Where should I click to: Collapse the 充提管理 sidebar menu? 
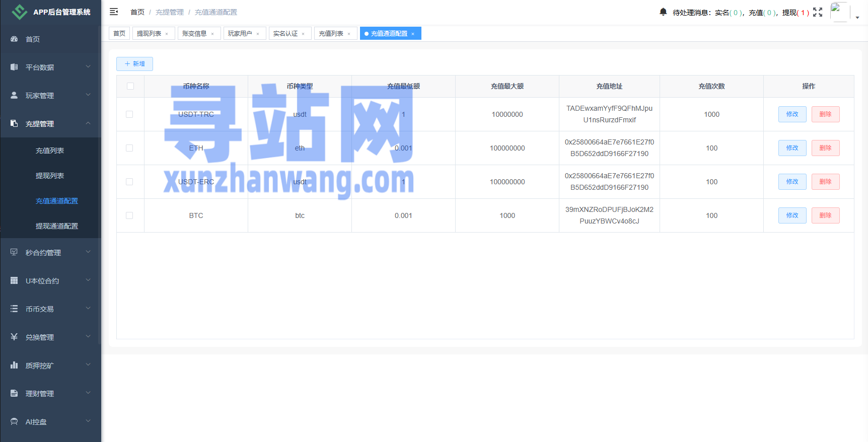(50, 123)
